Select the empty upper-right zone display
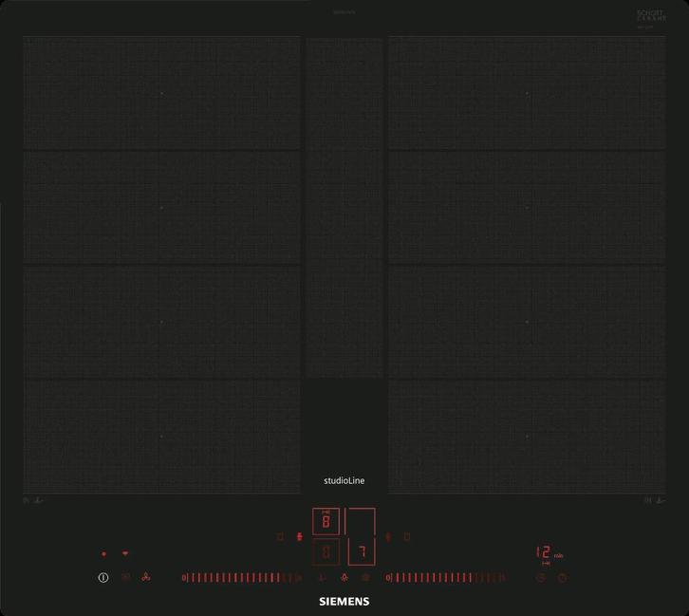This screenshot has height=616, width=689. click(361, 521)
